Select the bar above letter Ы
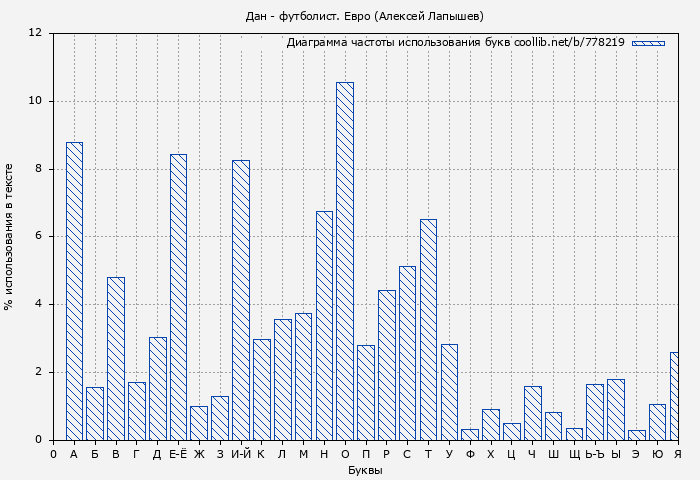 (x=615, y=409)
